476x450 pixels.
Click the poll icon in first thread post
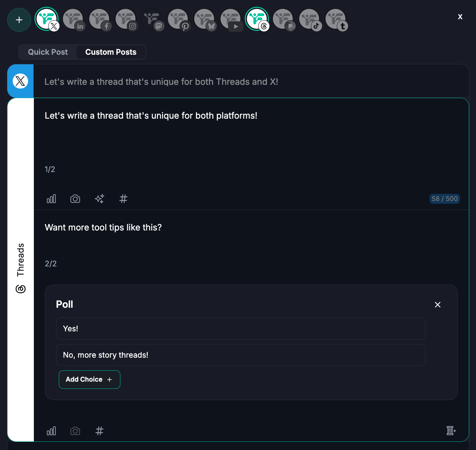point(51,199)
